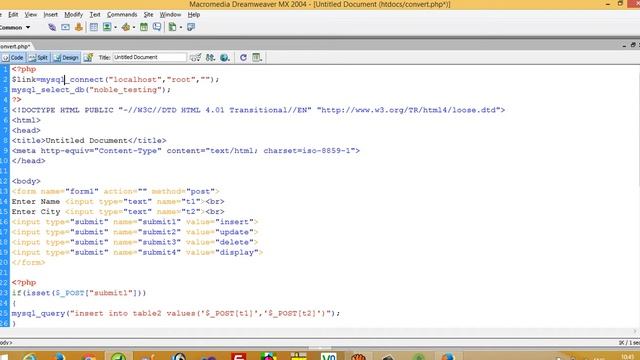This screenshot has height=360, width=640.
Task: Open the Tag Chooser icon
Action: click(x=191, y=27)
